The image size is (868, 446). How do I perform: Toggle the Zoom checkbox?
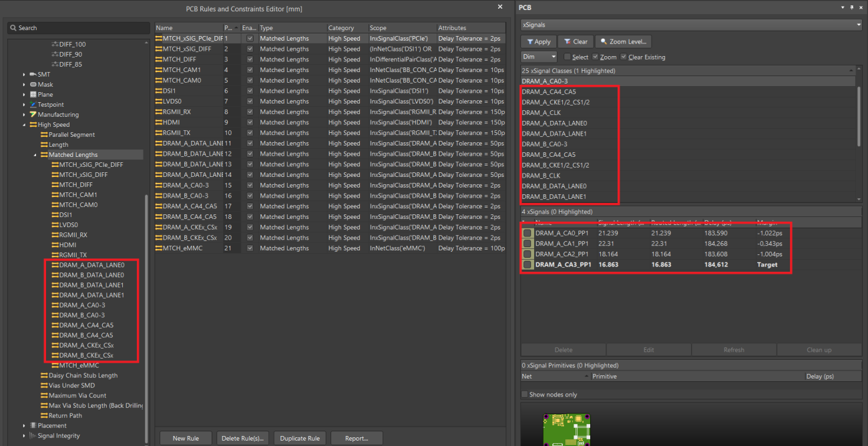[x=596, y=57]
